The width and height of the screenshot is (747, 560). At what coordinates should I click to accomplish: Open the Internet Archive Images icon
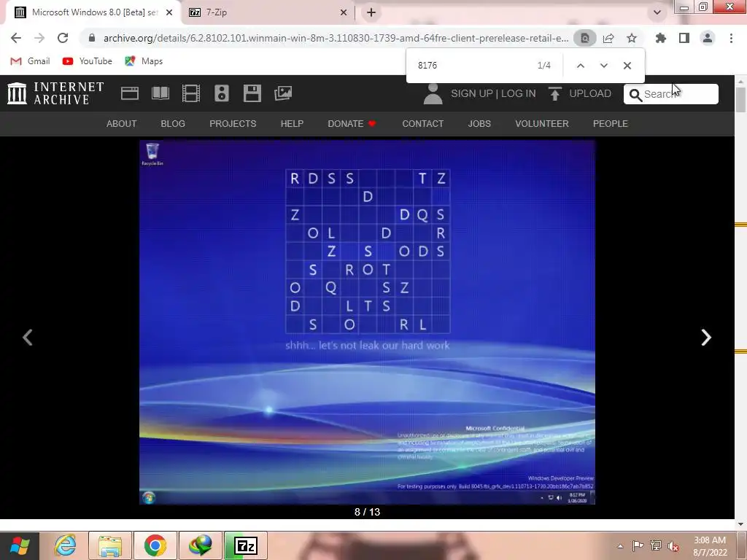click(x=283, y=93)
